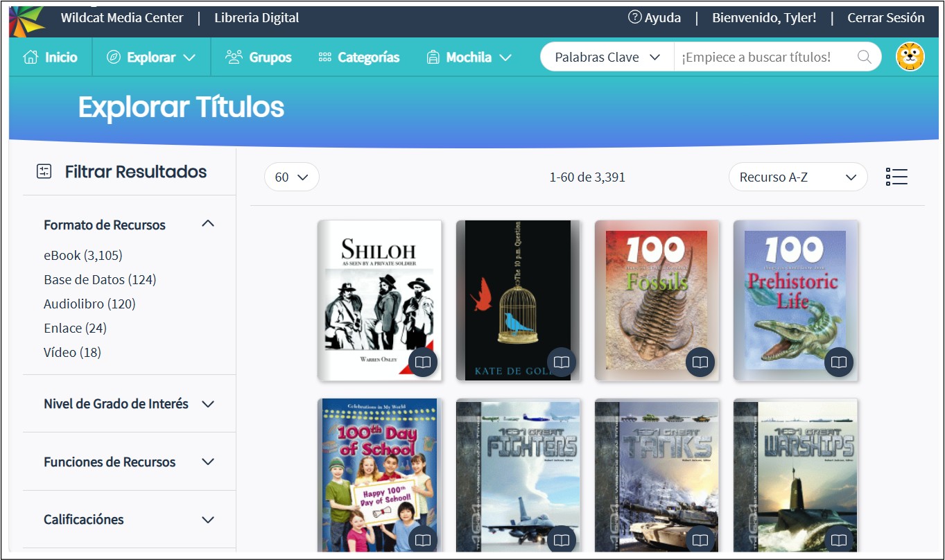Click the eBook badge on 101 Great Fighters
Viewport: 945px width, 560px height.
[562, 540]
